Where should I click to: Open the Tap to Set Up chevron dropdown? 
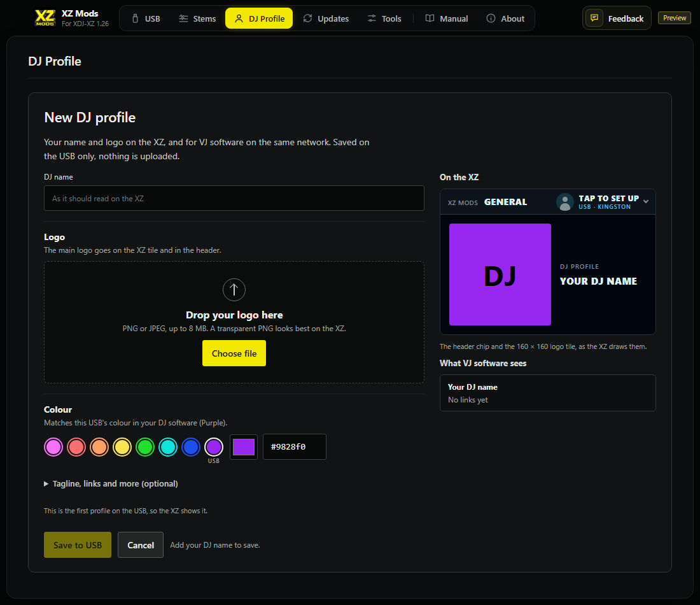(645, 201)
